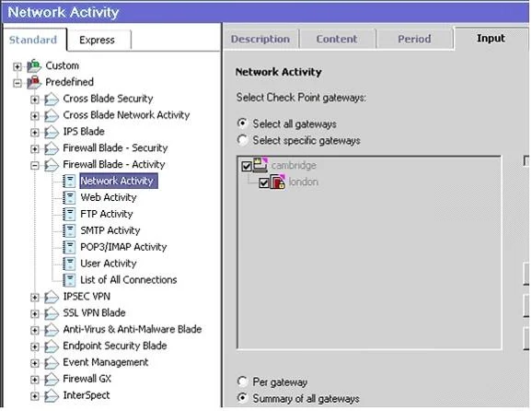Select the FTP Activity report icon
The height and width of the screenshot is (411, 532).
pyautogui.click(x=69, y=214)
